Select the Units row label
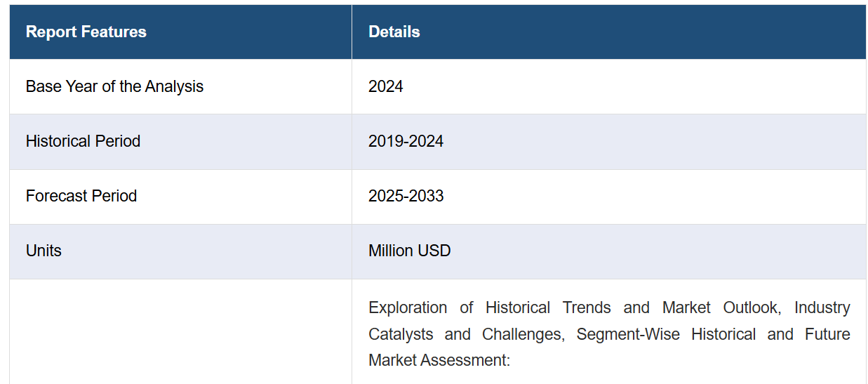The image size is (868, 384). tap(44, 251)
